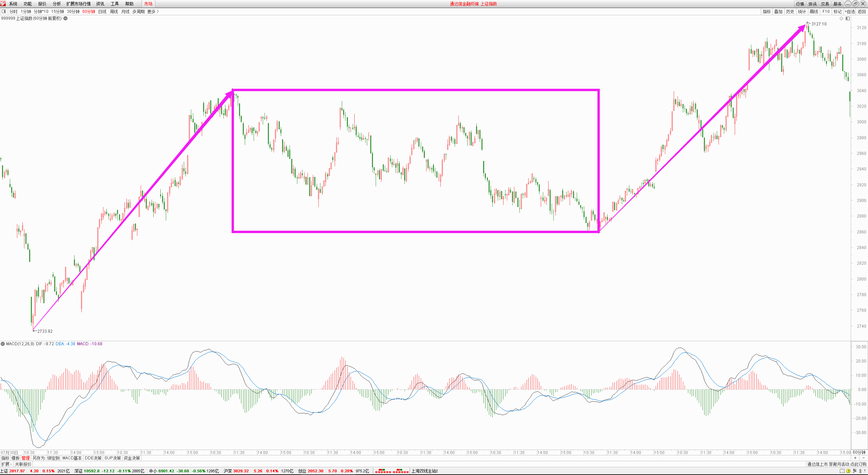
Task: Click the yellow upload status icon
Action: (848, 471)
